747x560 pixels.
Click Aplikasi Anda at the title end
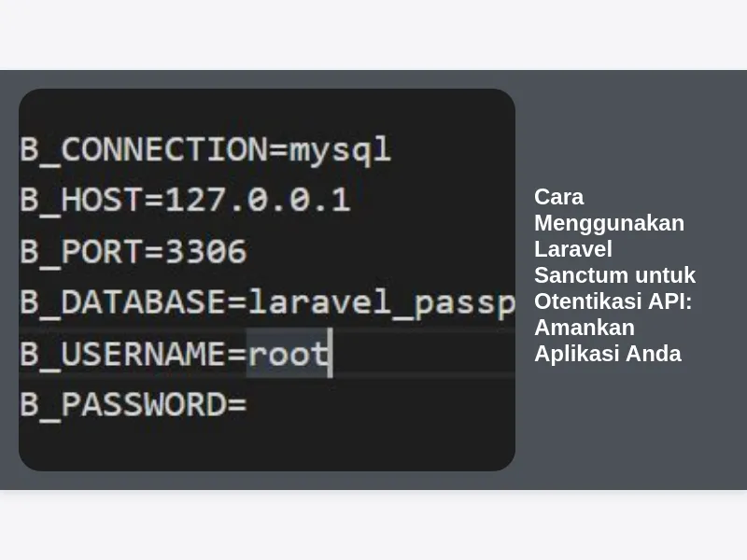tap(608, 354)
